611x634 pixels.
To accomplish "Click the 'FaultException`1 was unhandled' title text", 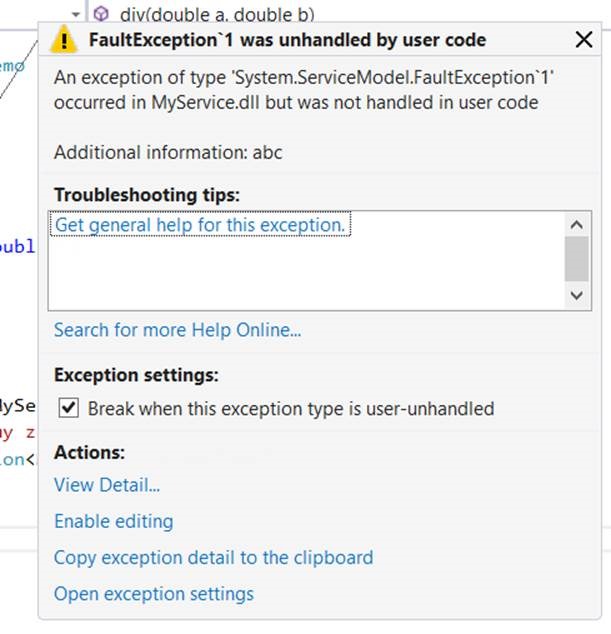I will tap(287, 40).
